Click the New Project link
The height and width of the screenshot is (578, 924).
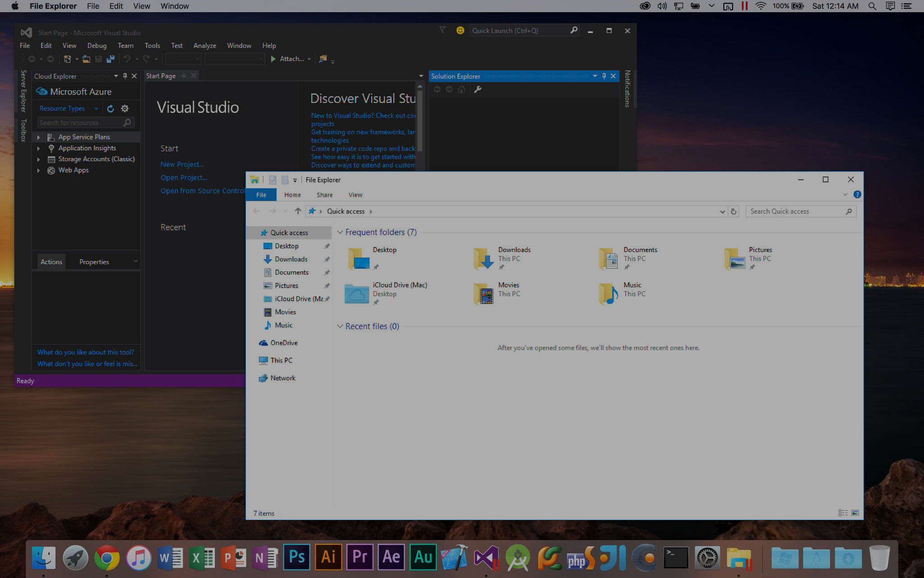point(182,164)
